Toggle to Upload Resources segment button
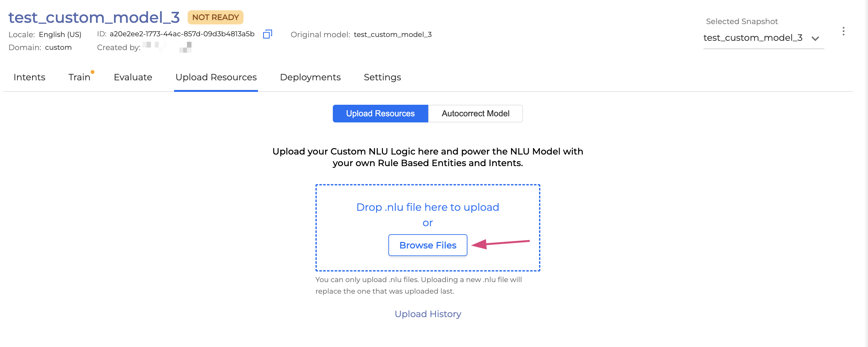Screen dimensions: 868x347 coord(380,113)
